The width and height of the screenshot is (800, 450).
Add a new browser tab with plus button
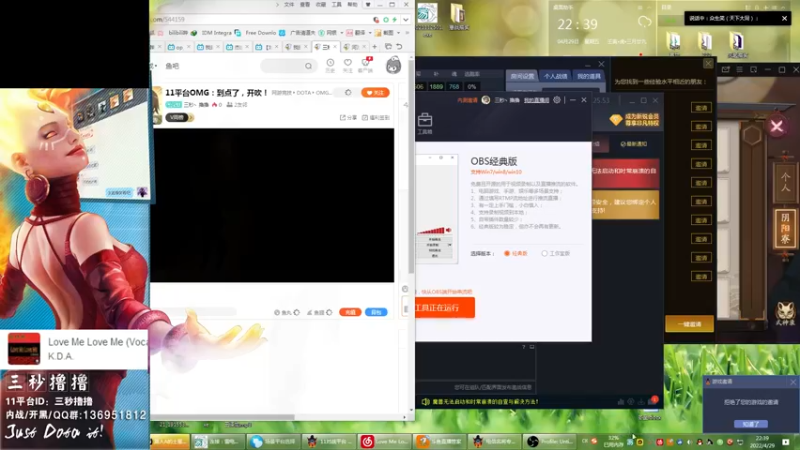coord(374,47)
